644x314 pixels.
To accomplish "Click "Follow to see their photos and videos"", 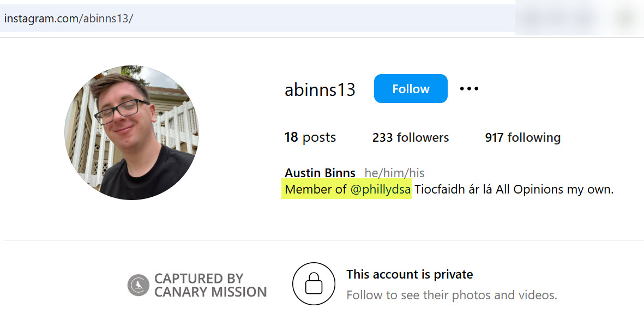I will [452, 295].
